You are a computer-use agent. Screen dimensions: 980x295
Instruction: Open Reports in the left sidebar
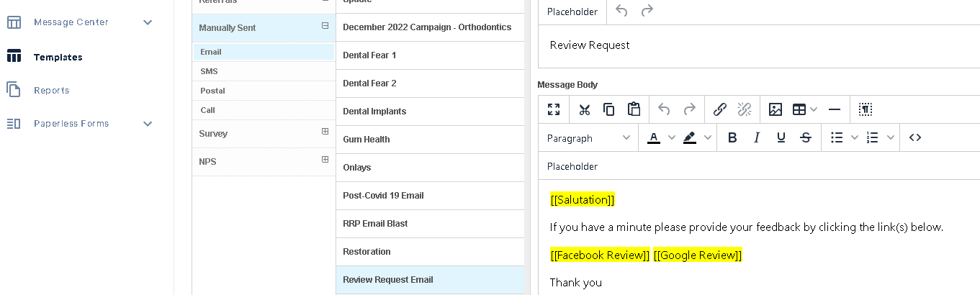(x=51, y=91)
